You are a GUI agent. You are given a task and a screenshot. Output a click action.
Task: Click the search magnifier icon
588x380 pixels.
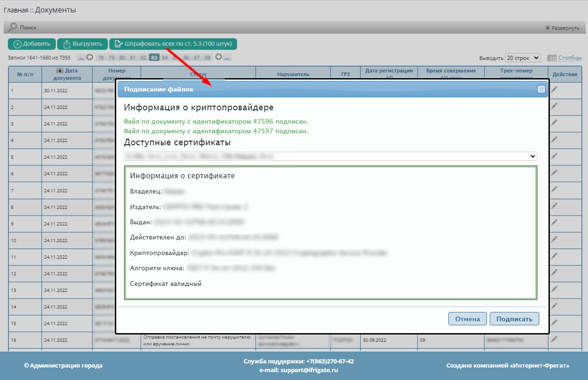[13, 28]
